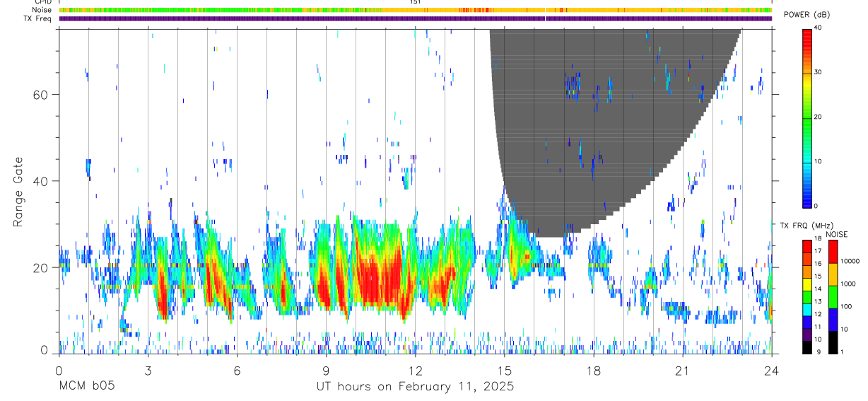Click the time-axis tick label '12'

point(415,371)
